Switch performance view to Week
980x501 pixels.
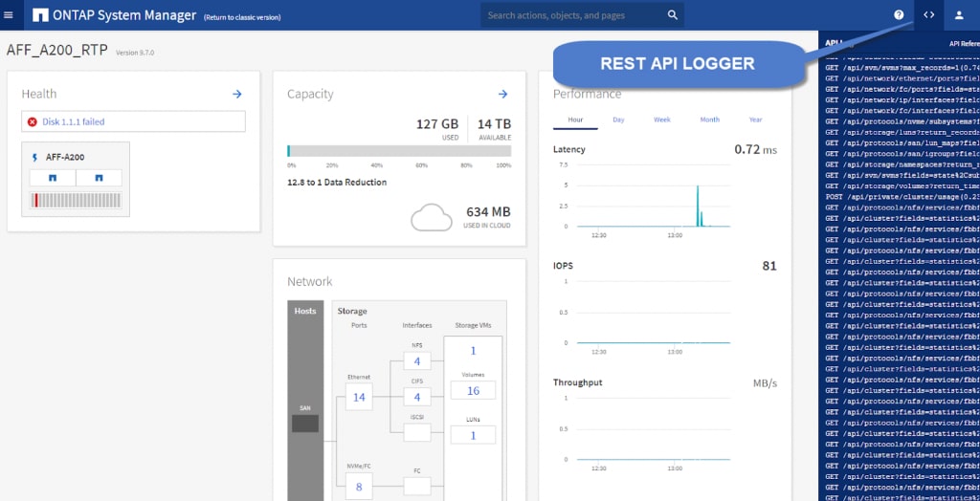pyautogui.click(x=662, y=120)
